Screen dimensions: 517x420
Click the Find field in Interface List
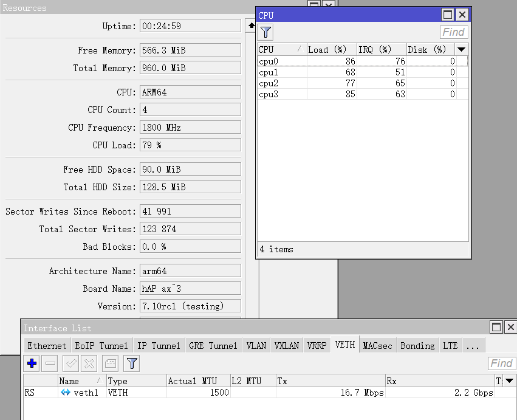(501, 363)
